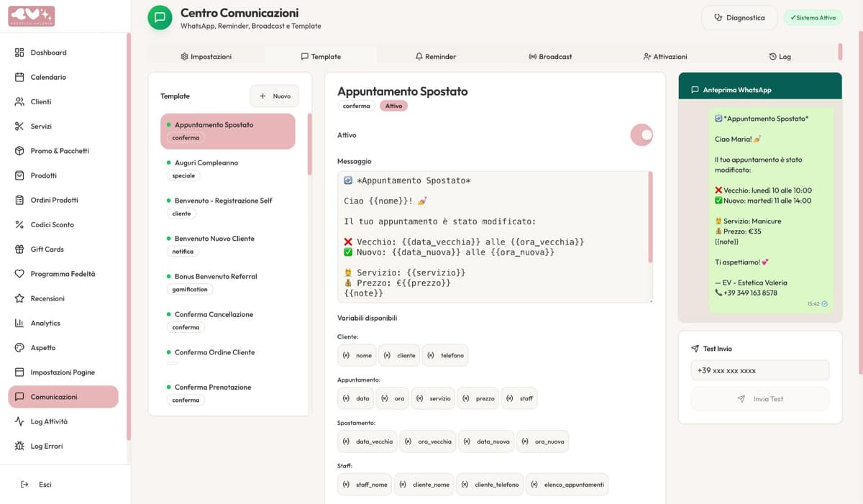
Task: Click inside the Messaggio text area
Action: [495, 237]
